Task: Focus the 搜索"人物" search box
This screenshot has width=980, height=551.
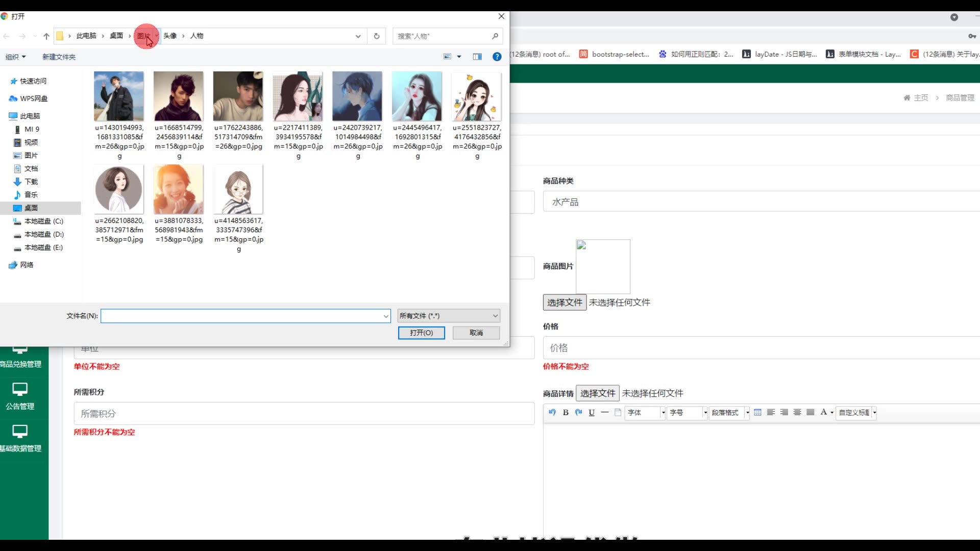Action: pyautogui.click(x=448, y=36)
